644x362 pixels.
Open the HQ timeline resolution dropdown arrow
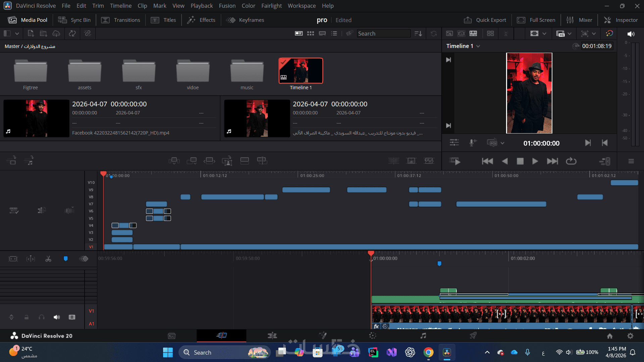(569, 34)
